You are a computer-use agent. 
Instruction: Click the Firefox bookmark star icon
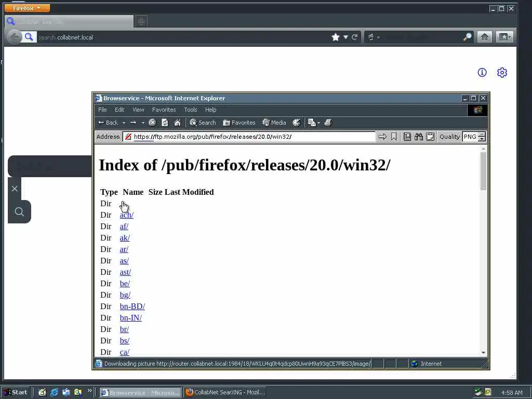336,37
